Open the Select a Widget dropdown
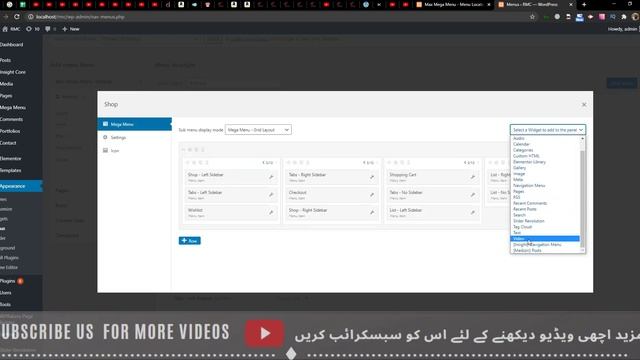This screenshot has width=640, height=360. pos(548,130)
